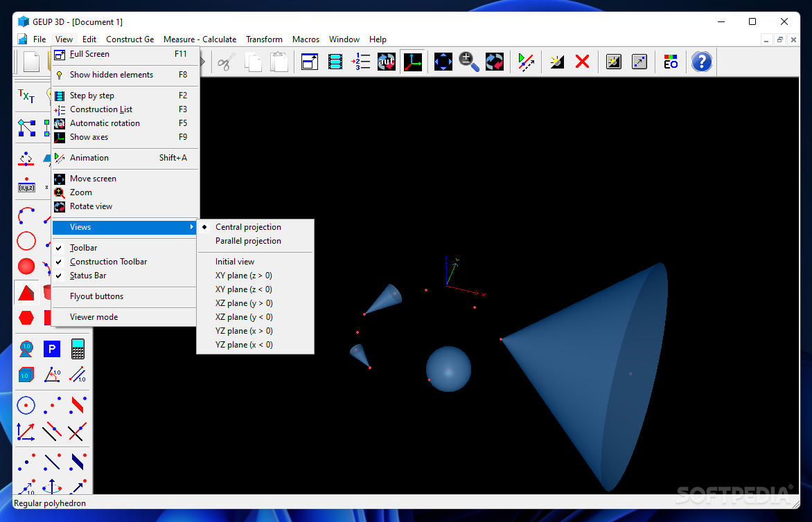Select the zoom magnifier toolbar tool

point(468,62)
